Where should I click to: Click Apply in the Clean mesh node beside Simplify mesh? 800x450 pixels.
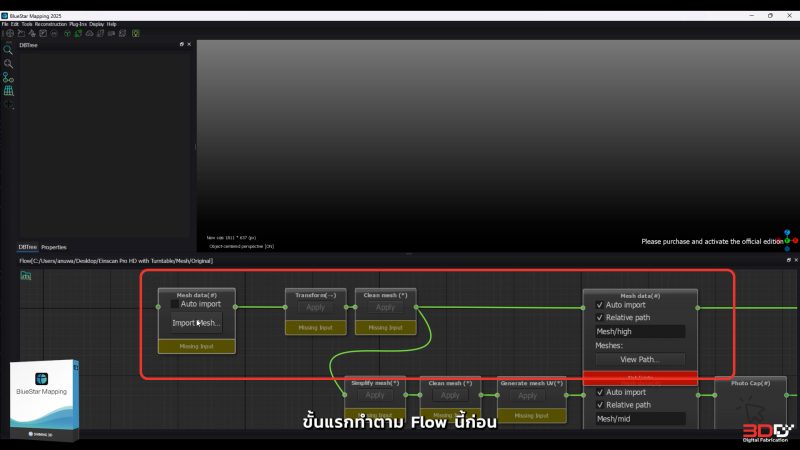click(x=450, y=395)
